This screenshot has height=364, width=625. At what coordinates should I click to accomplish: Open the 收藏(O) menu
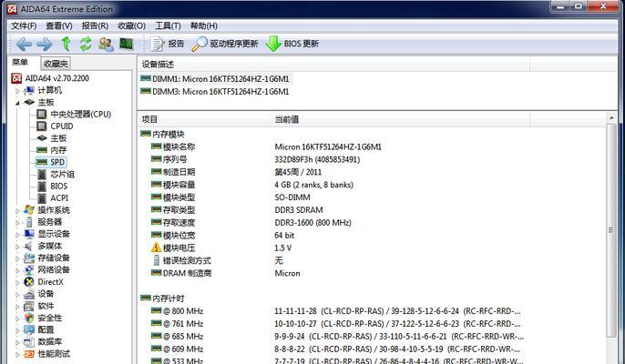tap(131, 25)
